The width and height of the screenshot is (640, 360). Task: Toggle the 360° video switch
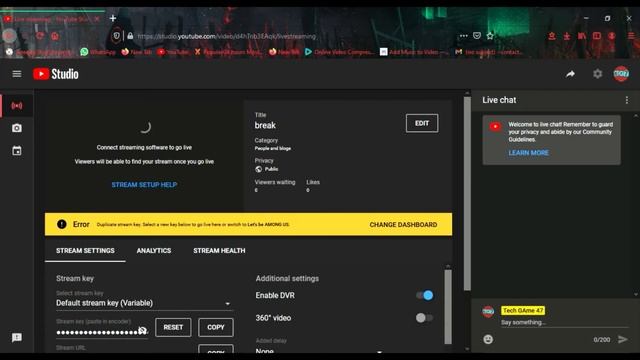[x=424, y=318]
